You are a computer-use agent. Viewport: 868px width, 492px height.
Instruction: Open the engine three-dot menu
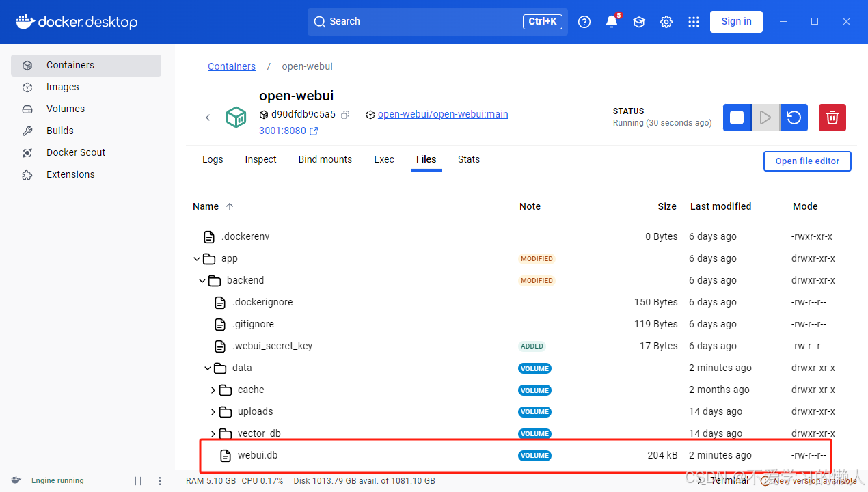[x=160, y=481]
